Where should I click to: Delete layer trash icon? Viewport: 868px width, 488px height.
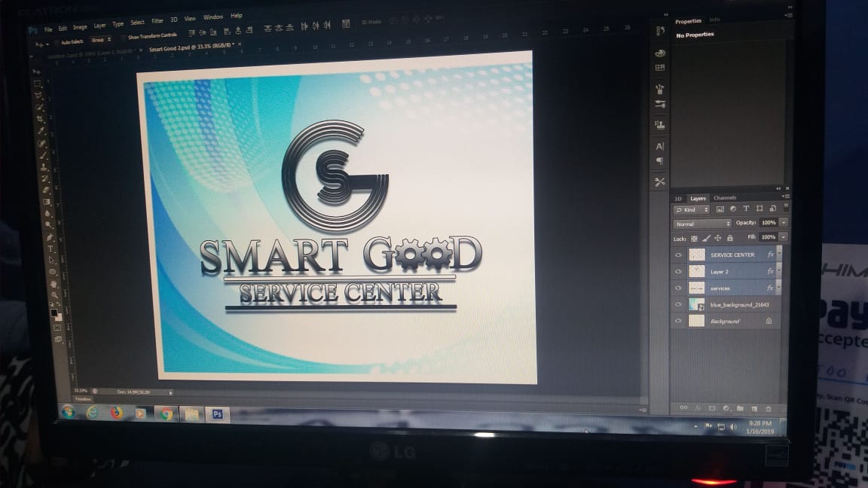pyautogui.click(x=769, y=408)
